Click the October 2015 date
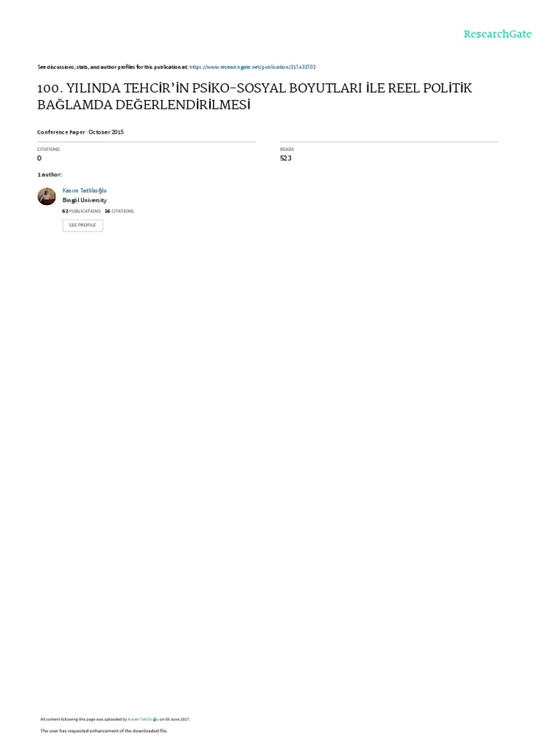Screen dimensions: 560x747 106,132
